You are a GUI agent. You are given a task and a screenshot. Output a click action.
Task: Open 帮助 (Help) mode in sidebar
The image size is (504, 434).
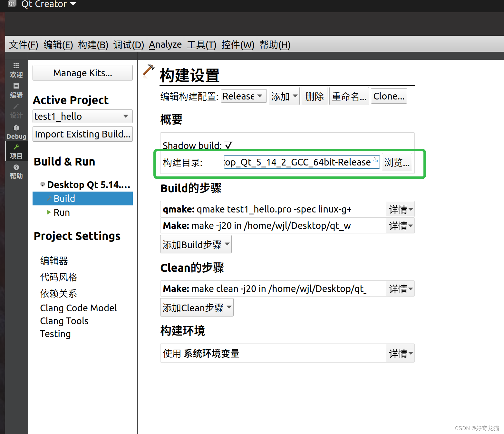[x=16, y=172]
